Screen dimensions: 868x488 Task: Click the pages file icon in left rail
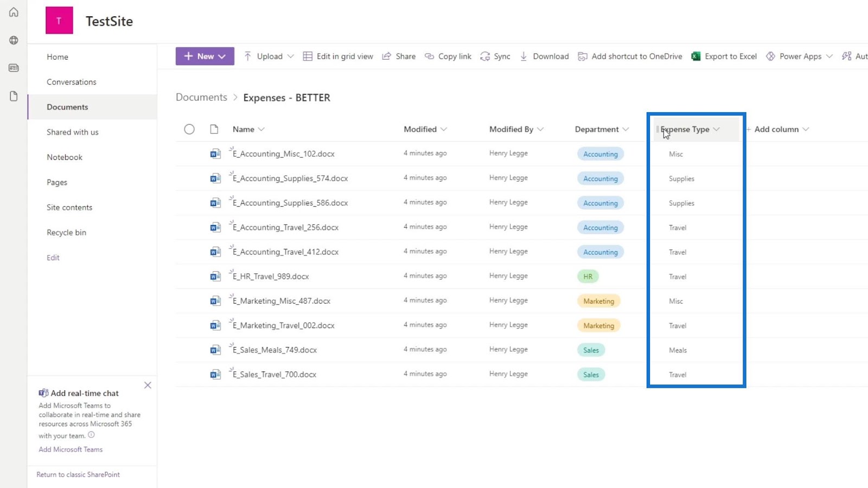[14, 97]
